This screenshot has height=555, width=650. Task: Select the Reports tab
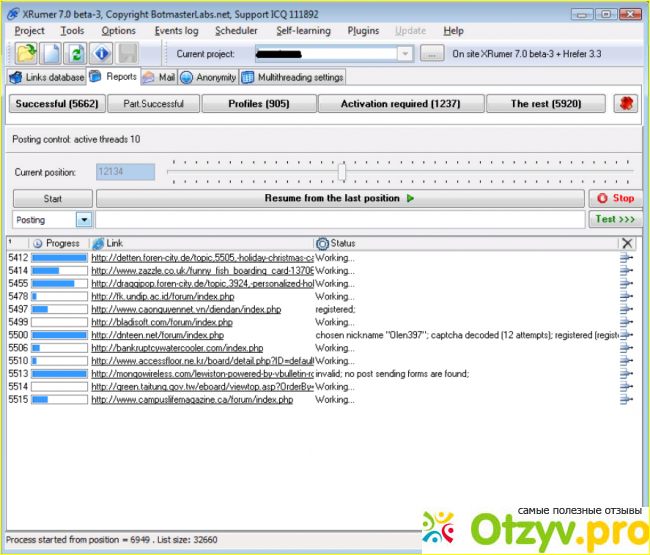(113, 77)
